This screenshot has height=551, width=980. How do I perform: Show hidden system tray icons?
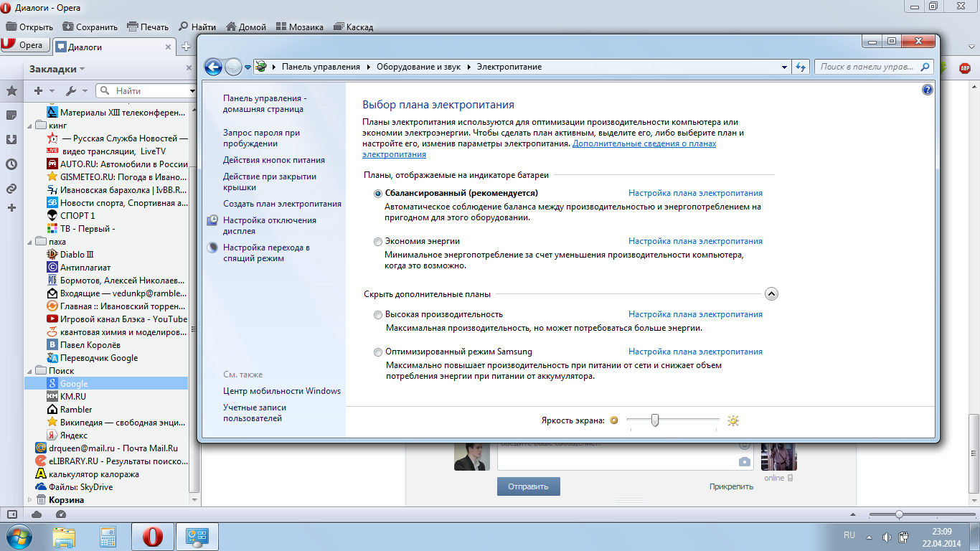pyautogui.click(x=870, y=537)
